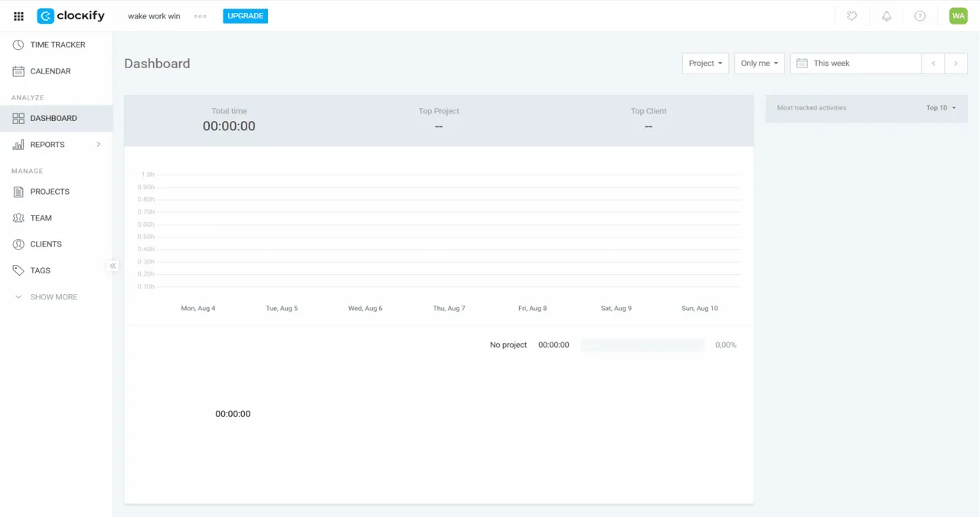Open the notifications bell icon
Viewport: 980px width, 517px height.
coord(886,15)
